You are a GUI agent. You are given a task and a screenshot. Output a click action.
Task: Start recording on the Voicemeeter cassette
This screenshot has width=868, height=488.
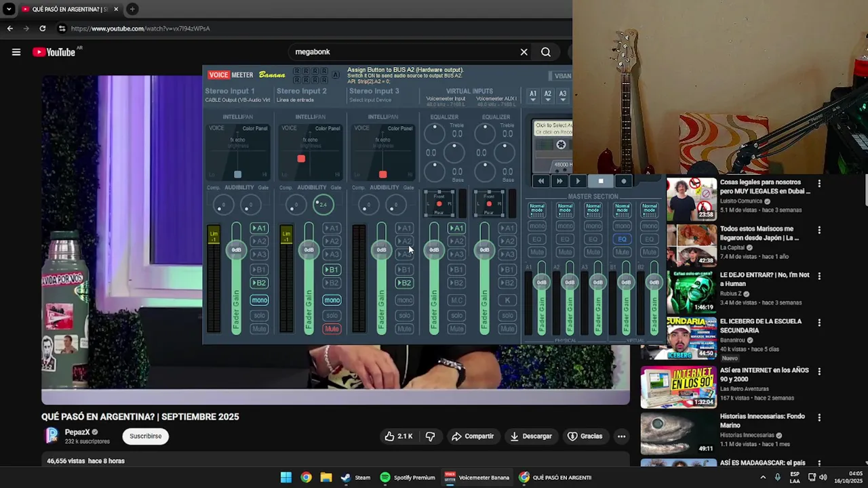624,181
